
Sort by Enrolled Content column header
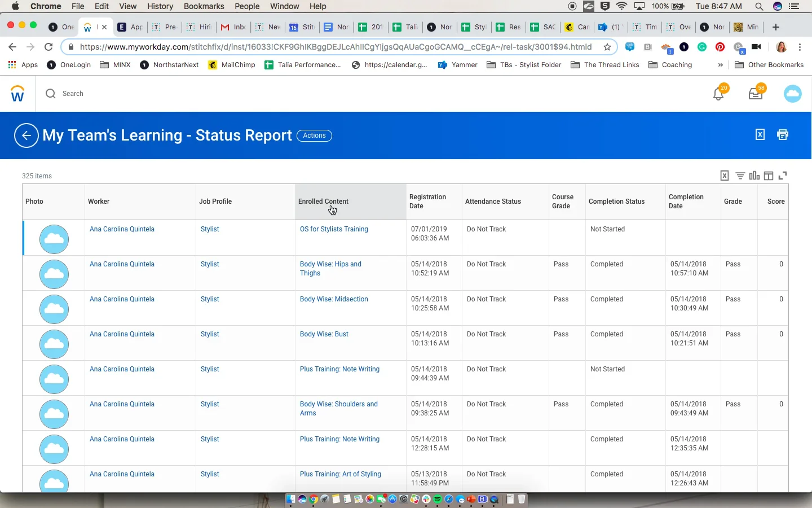coord(351,202)
